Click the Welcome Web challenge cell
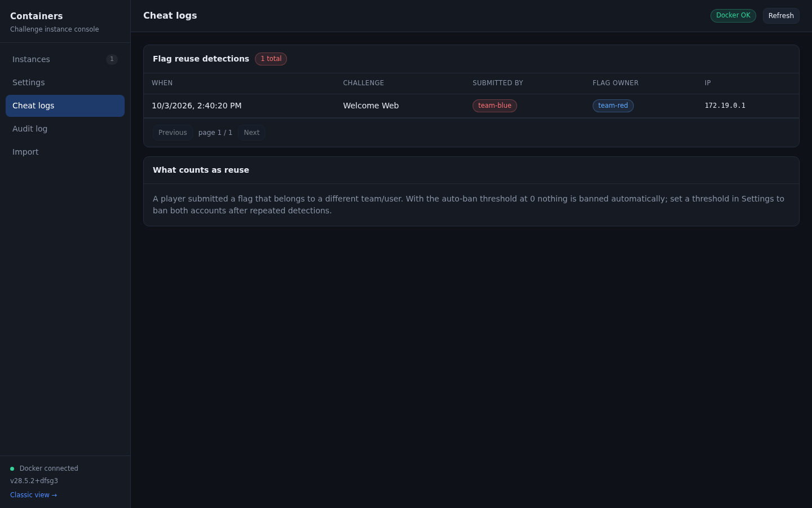Viewport: 812px width, 508px height. [371, 106]
